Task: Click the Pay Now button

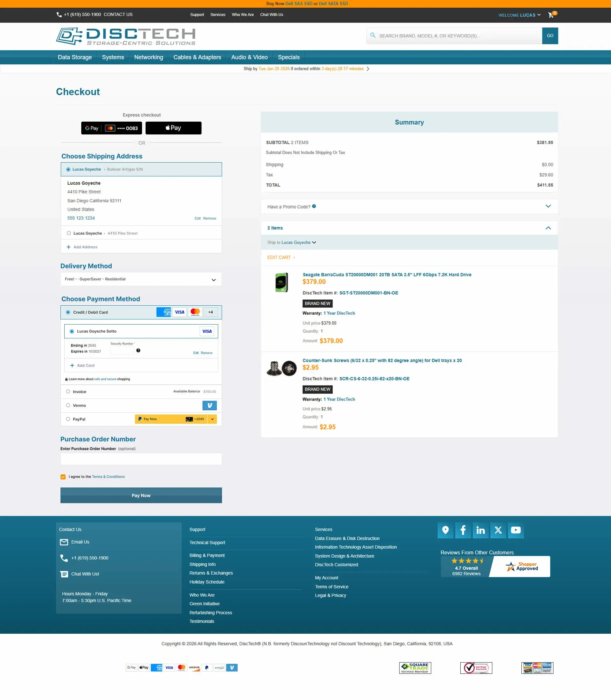Action: 141,495
